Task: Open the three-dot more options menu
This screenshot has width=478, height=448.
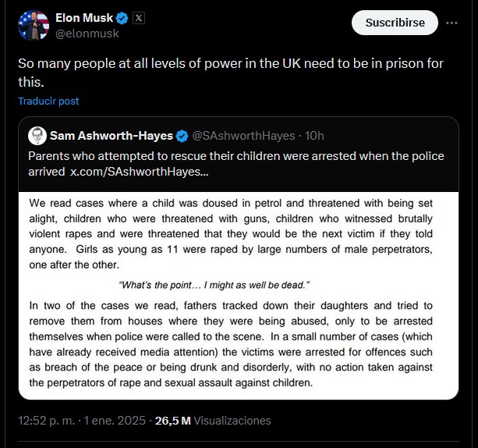Action: tap(451, 23)
